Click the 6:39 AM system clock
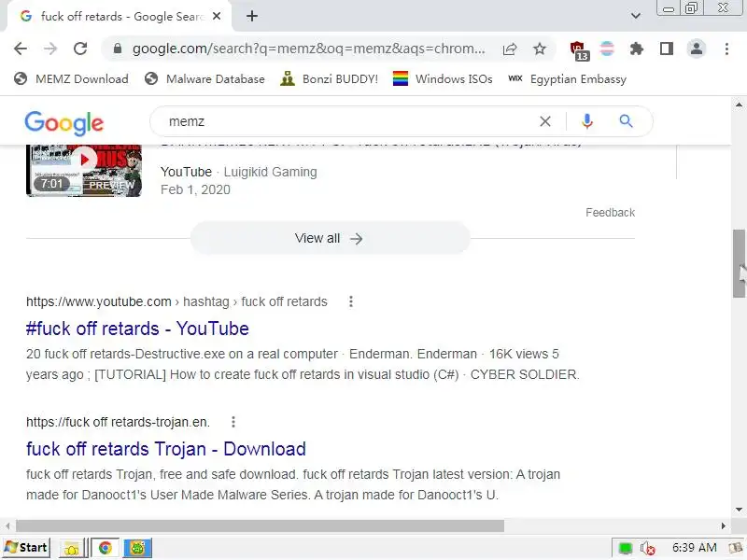The width and height of the screenshot is (747, 560). click(694, 548)
